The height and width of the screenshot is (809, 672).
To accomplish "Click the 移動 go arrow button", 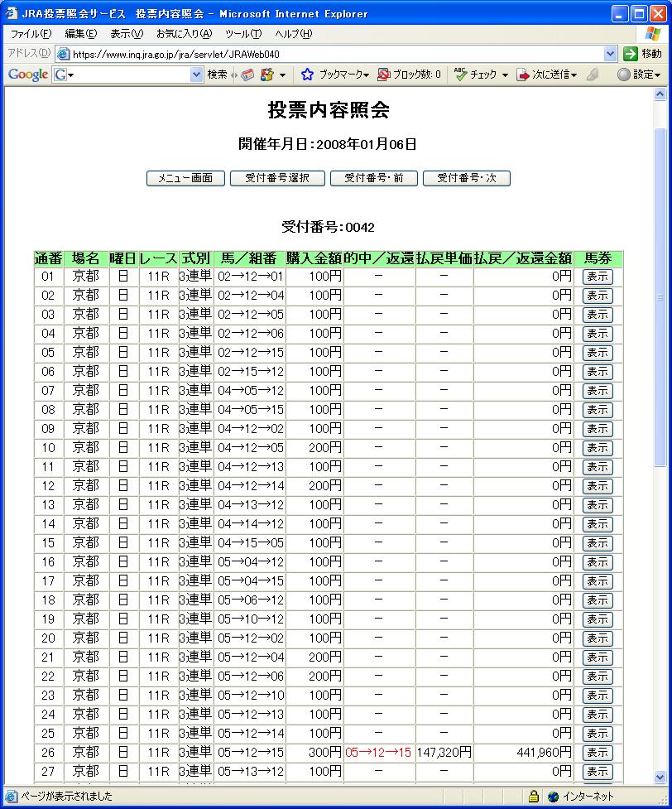I will point(631,54).
